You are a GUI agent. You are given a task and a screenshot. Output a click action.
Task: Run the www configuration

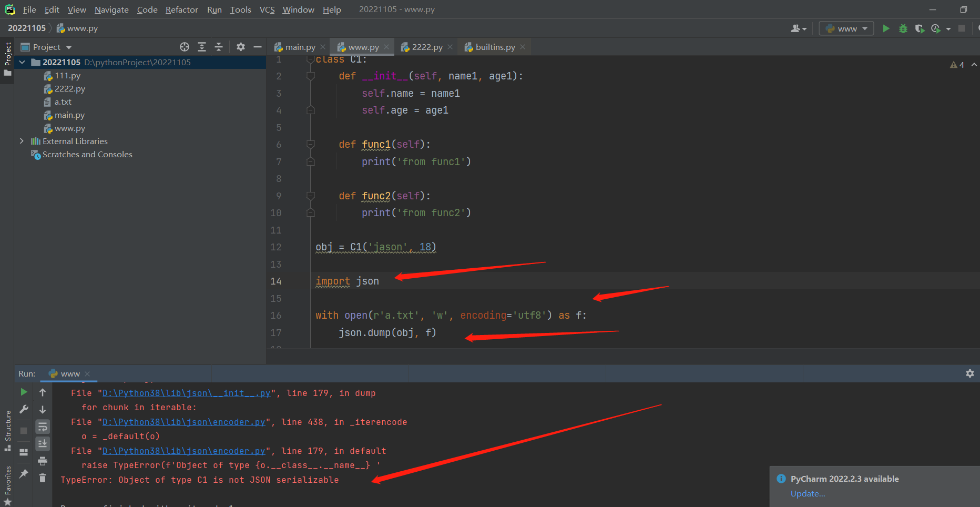pyautogui.click(x=886, y=28)
